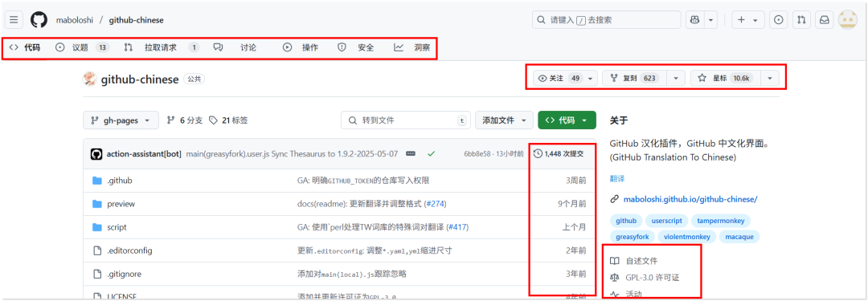Image resolution: width=868 pixels, height=301 pixels.
Task: Open the script folder
Action: pos(117,227)
